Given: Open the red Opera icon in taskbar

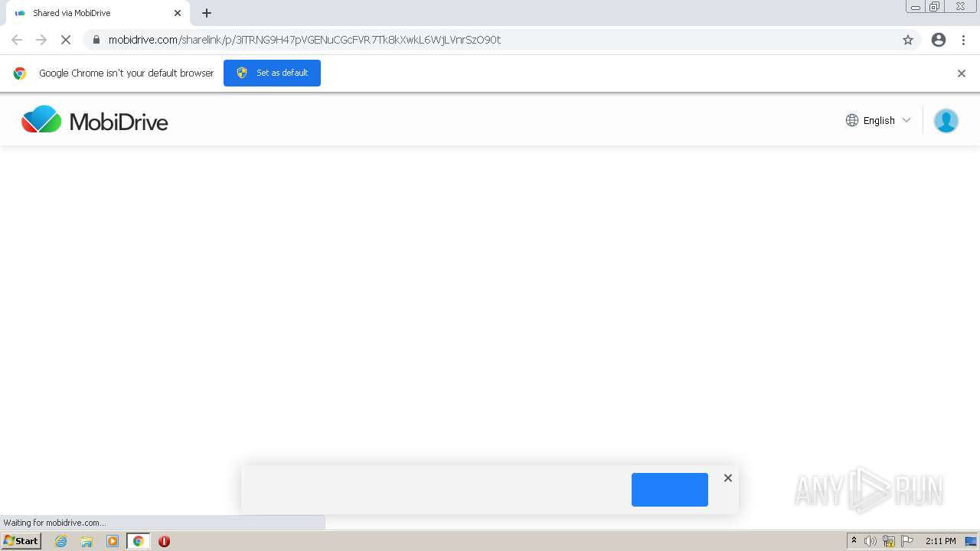Looking at the screenshot, I should [164, 541].
